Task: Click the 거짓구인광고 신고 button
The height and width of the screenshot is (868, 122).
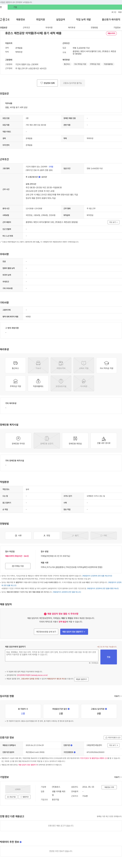Action: point(113,738)
